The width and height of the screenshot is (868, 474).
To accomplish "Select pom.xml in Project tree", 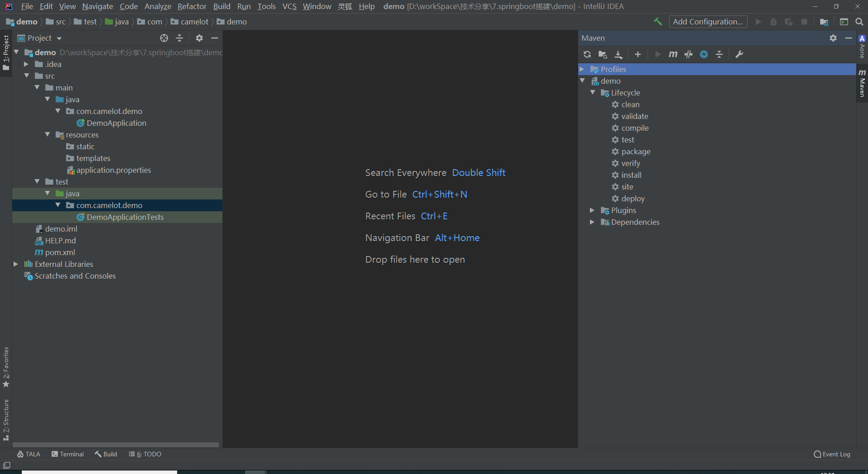I will tap(60, 252).
